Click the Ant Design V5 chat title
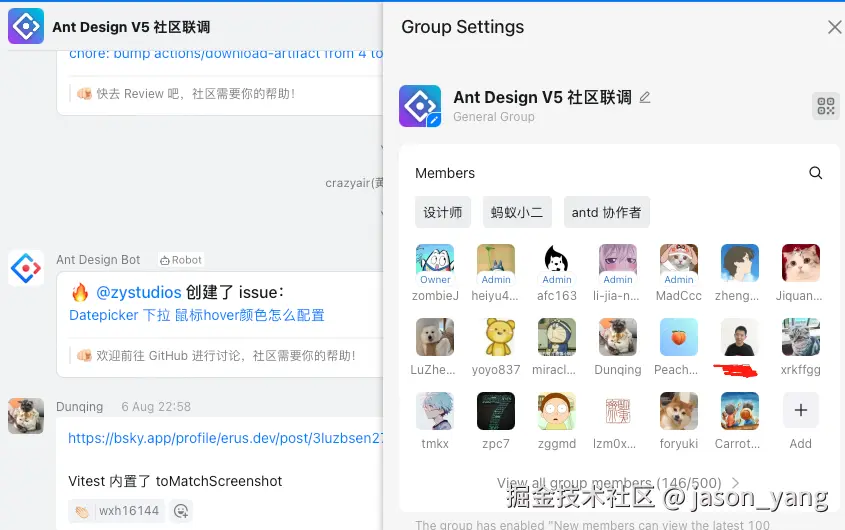The height and width of the screenshot is (530, 845). point(131,27)
